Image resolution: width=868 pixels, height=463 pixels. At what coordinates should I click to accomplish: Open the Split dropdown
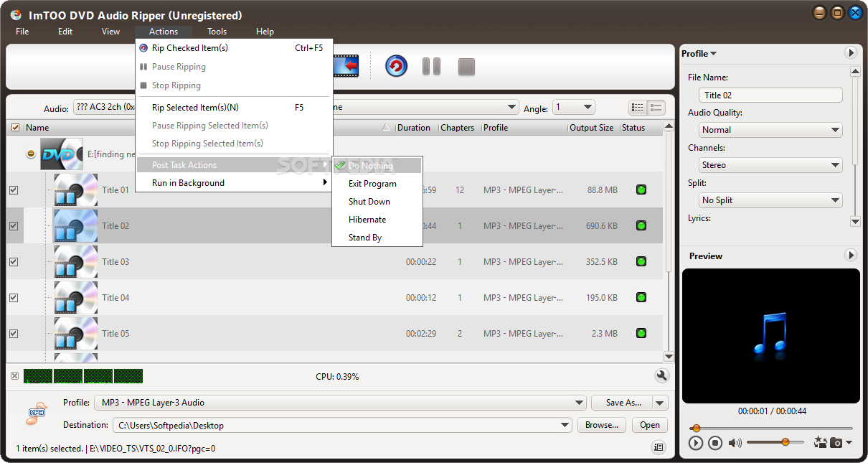tap(770, 200)
